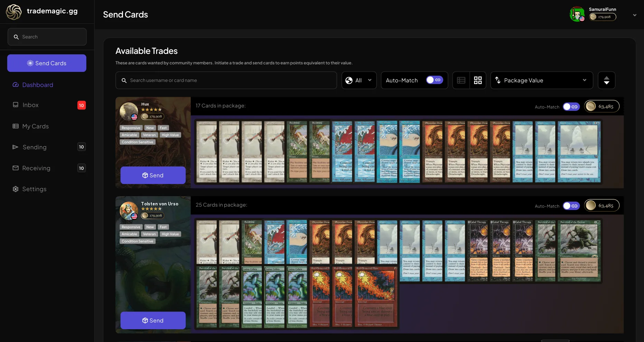The image size is (644, 342).
Task: Select the Red Elemental Blast card in Tolsten's package
Action: click(x=376, y=297)
